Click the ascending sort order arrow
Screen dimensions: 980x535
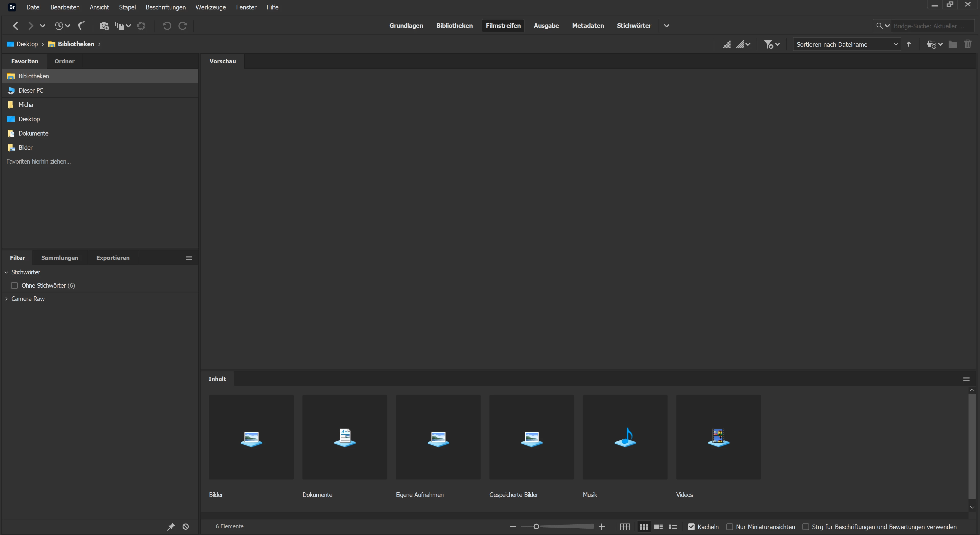pyautogui.click(x=909, y=44)
